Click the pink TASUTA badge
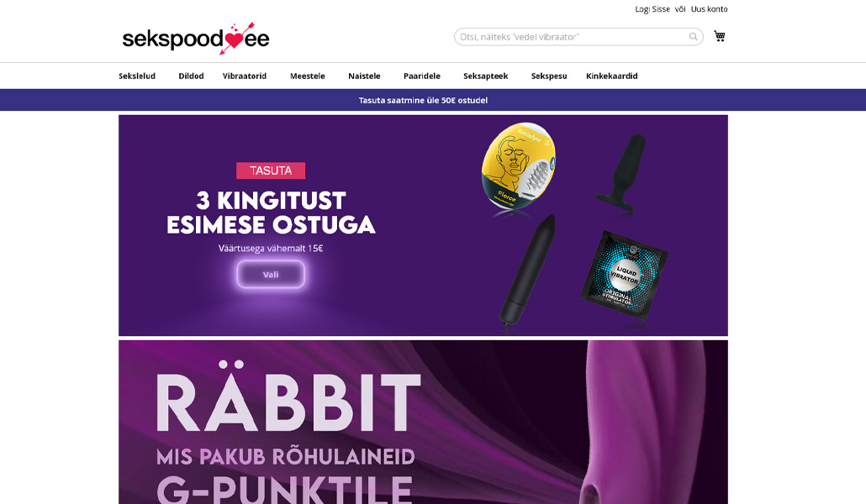866x504 pixels. tap(271, 171)
